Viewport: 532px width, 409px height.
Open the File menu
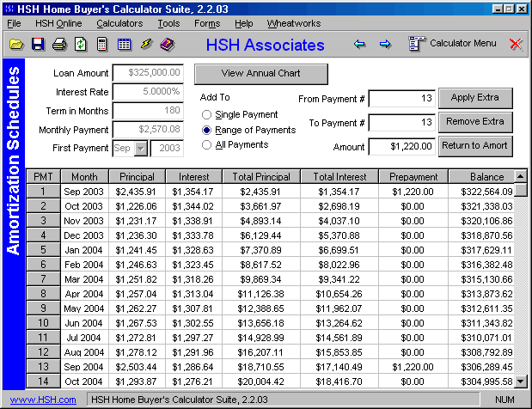click(14, 23)
